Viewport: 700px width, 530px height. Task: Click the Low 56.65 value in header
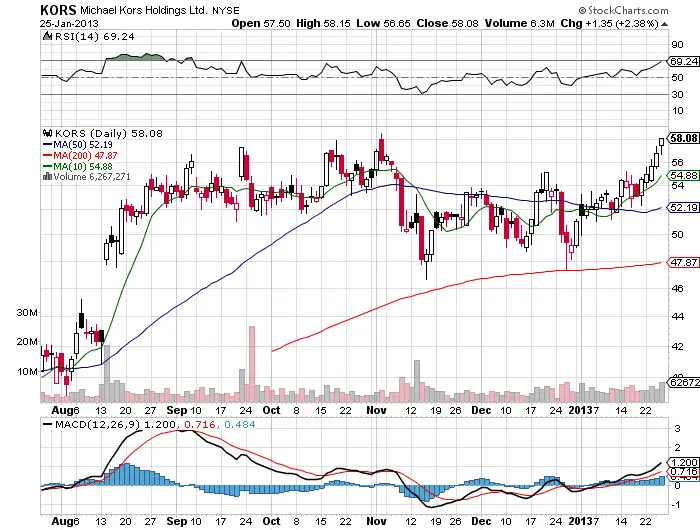383,23
